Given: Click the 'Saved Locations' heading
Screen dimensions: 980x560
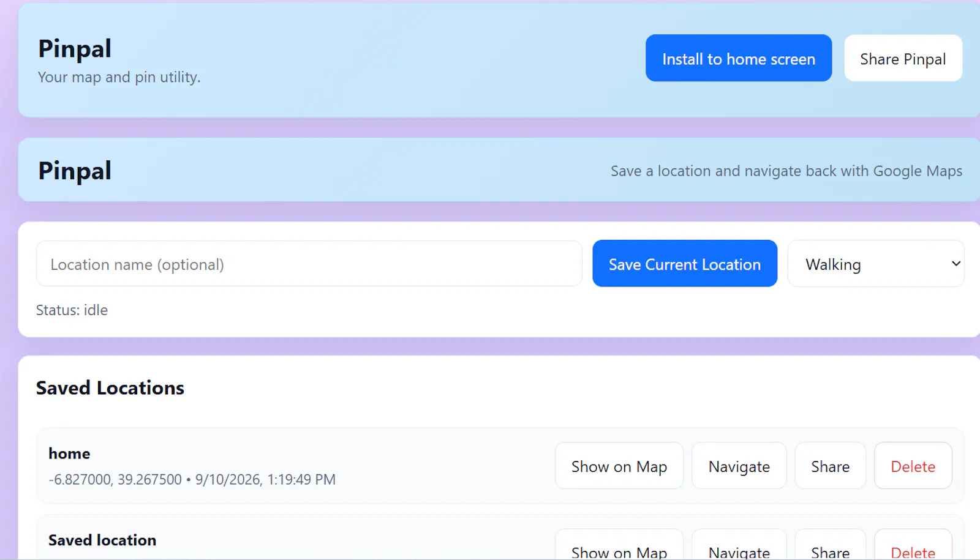Looking at the screenshot, I should click(110, 388).
